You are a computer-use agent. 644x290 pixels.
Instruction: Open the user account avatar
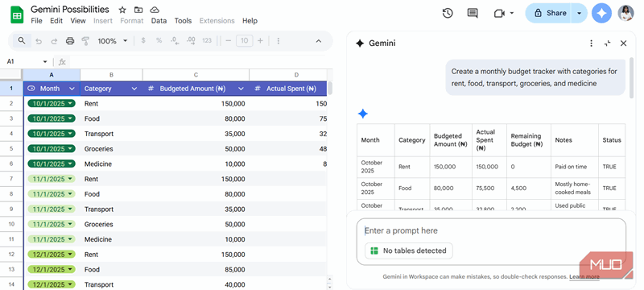click(x=626, y=13)
